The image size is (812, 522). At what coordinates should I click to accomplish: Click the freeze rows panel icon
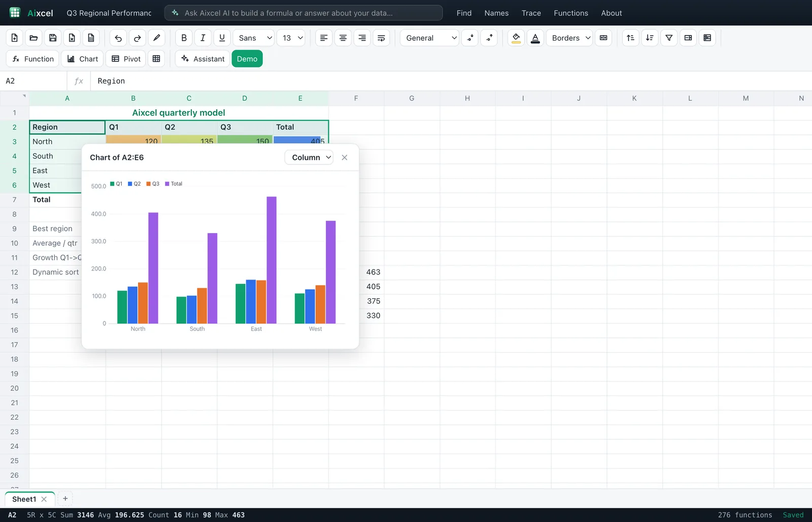[707, 38]
